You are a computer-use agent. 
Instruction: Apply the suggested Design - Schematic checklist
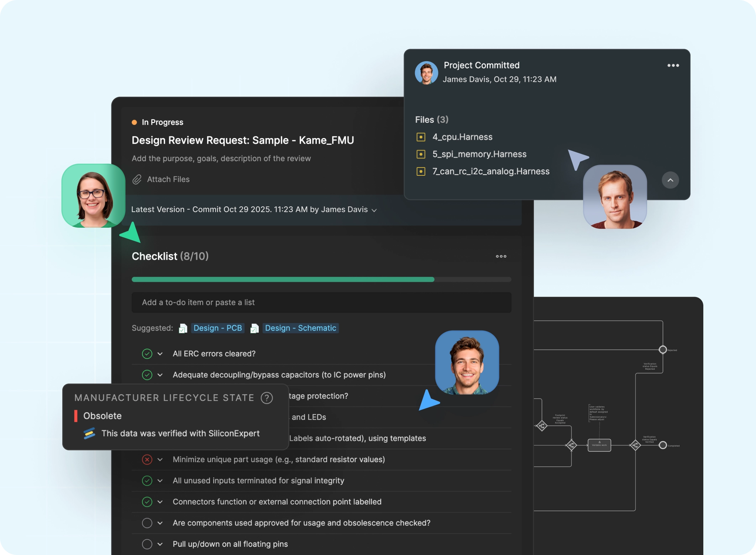point(300,328)
